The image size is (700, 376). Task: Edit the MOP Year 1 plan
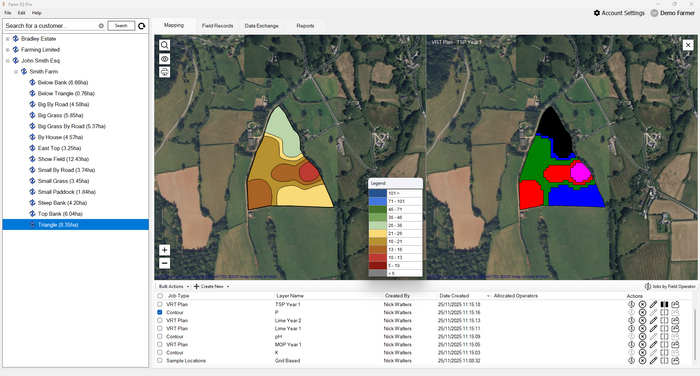(x=653, y=345)
